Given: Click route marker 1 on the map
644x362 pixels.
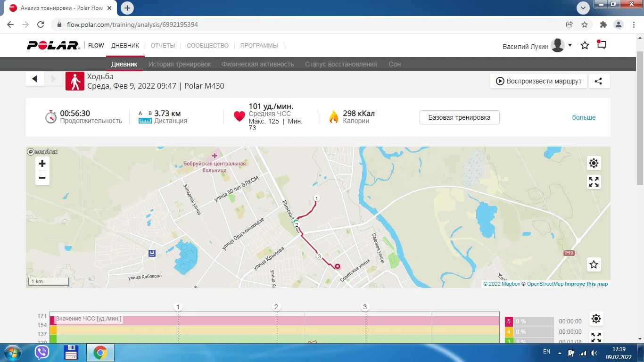Looking at the screenshot, I should click(x=316, y=198).
